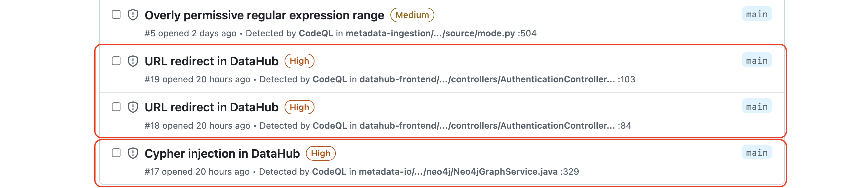The width and height of the screenshot is (868, 188).
Task: Open the Neo4jGraphService.java file path link
Action: point(458,172)
